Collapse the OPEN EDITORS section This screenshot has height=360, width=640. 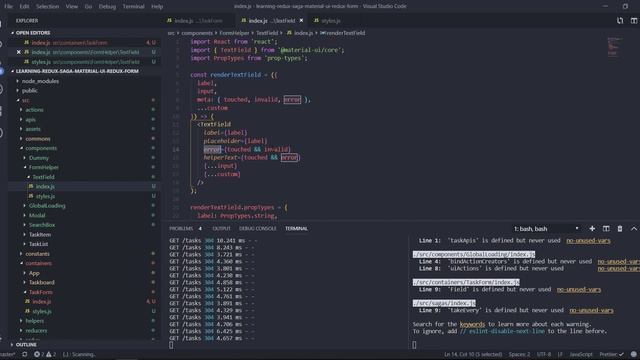pos(33,33)
